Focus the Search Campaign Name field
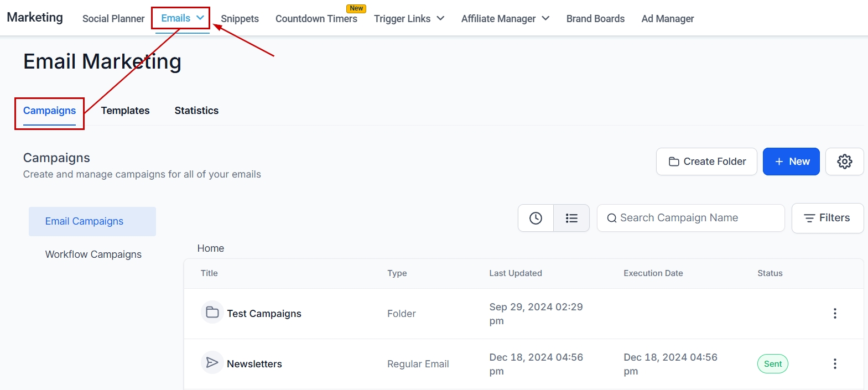Viewport: 868px width, 390px height. point(697,218)
